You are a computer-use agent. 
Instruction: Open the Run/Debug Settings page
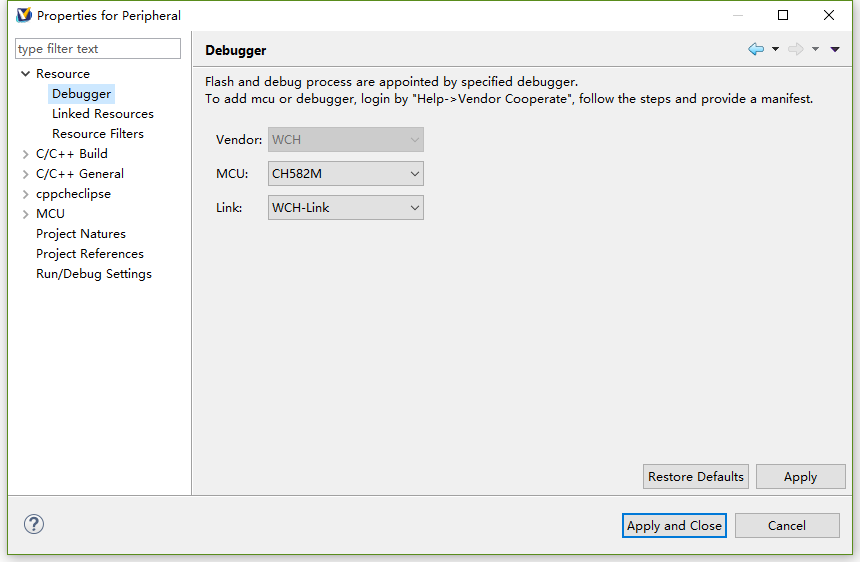(94, 274)
